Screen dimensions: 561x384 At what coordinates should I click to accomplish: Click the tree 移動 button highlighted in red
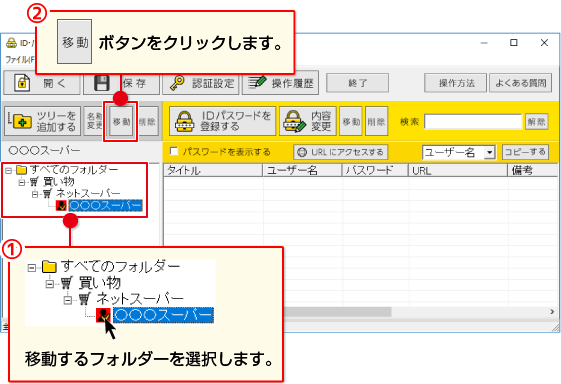(x=121, y=121)
